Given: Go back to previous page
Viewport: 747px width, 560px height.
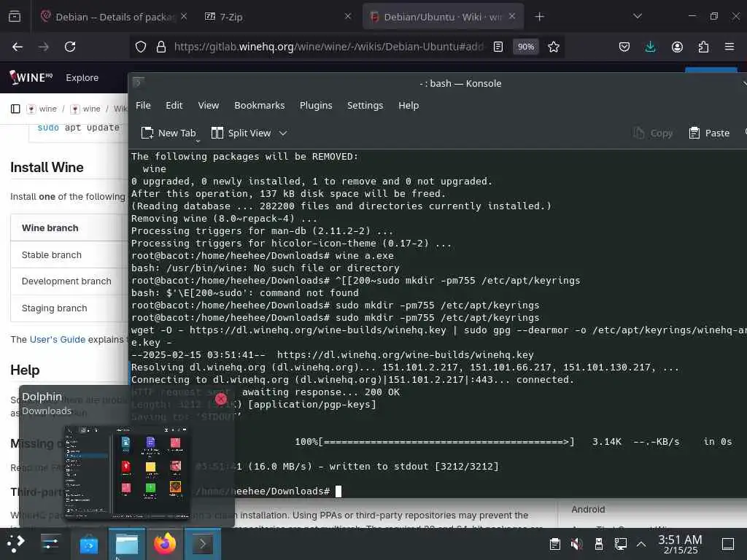Looking at the screenshot, I should tap(18, 47).
